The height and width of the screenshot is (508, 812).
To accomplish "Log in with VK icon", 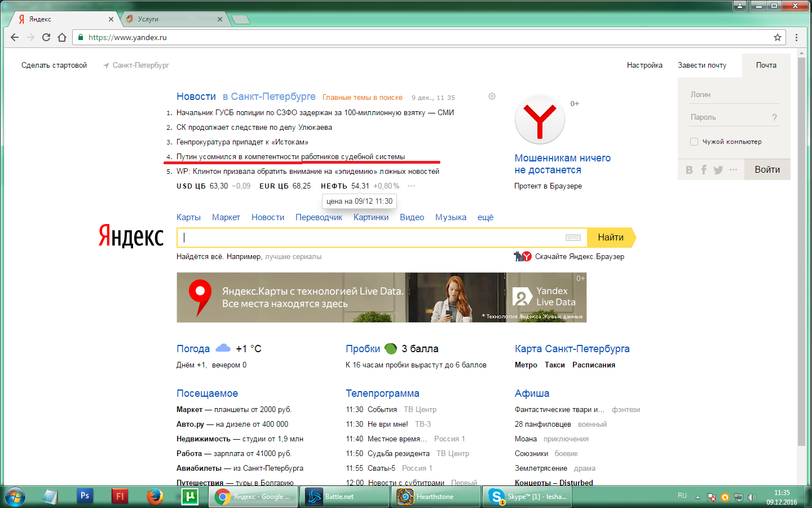I will (689, 170).
